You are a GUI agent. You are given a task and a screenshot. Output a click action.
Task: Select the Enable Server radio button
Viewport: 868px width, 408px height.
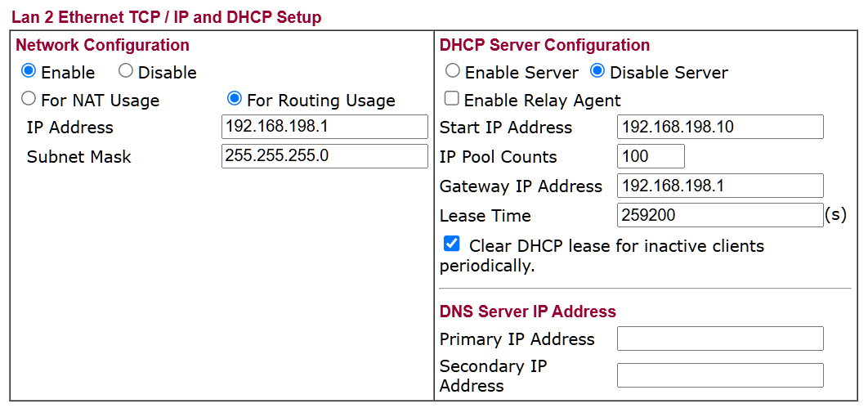pyautogui.click(x=453, y=72)
